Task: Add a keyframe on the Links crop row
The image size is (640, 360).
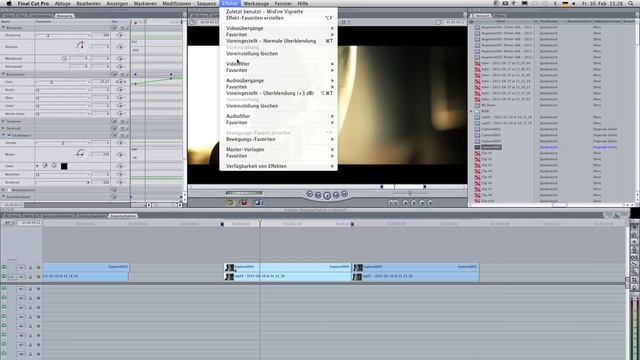Action: point(120,82)
